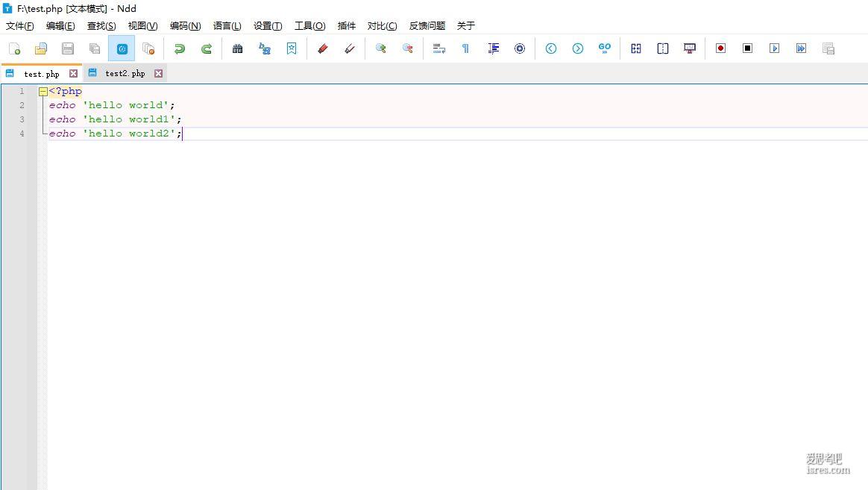Open file compare icon with inward arrows
Screen dimensions: 868x490
point(636,48)
